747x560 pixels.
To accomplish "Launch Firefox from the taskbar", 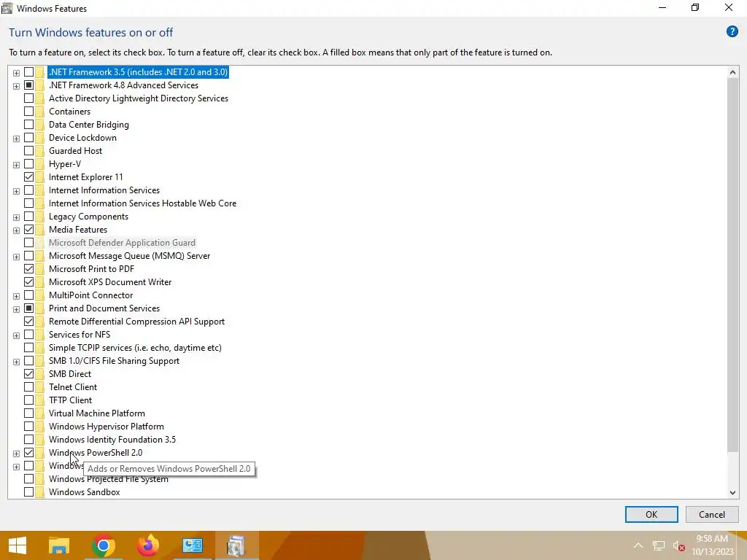I will (147, 545).
